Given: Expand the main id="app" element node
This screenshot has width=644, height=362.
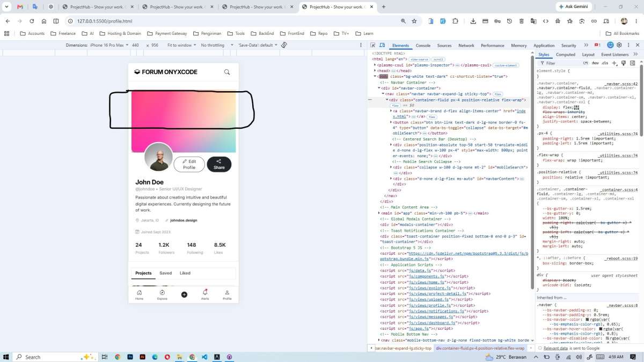Looking at the screenshot, I should (379, 213).
